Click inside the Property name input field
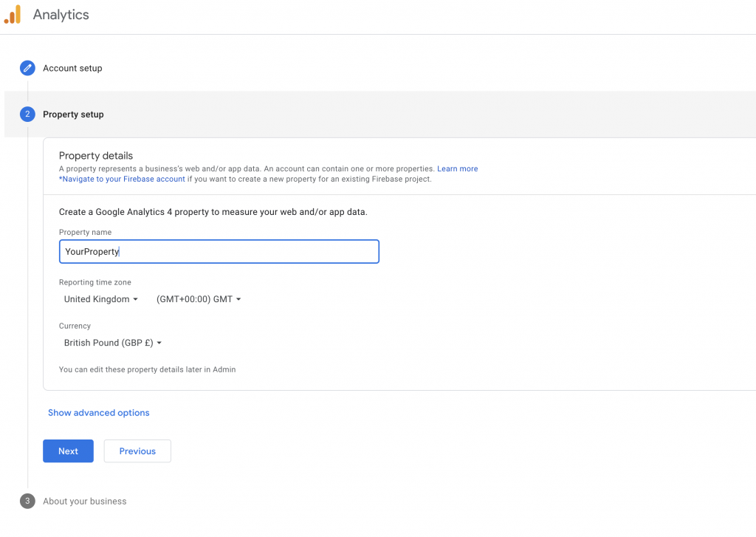The image size is (756, 537). point(219,251)
